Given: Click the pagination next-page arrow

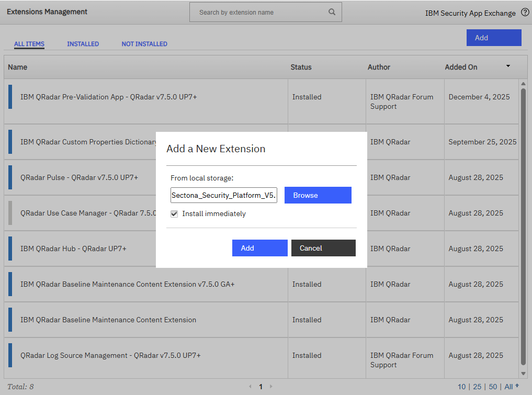Looking at the screenshot, I should pyautogui.click(x=271, y=386).
